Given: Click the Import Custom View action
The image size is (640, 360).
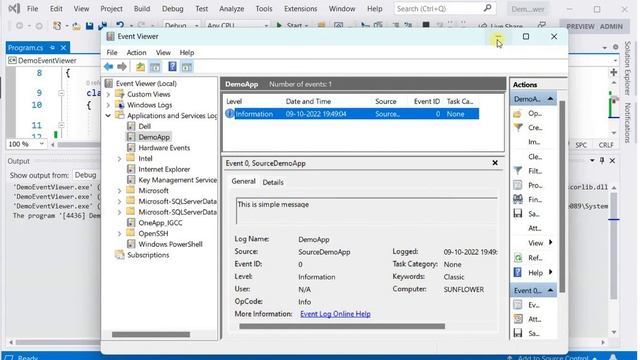Looking at the screenshot, I should [534, 142].
